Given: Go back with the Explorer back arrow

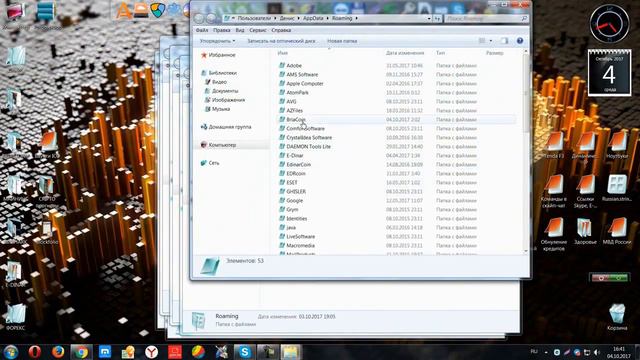Looking at the screenshot, I should coord(199,18).
